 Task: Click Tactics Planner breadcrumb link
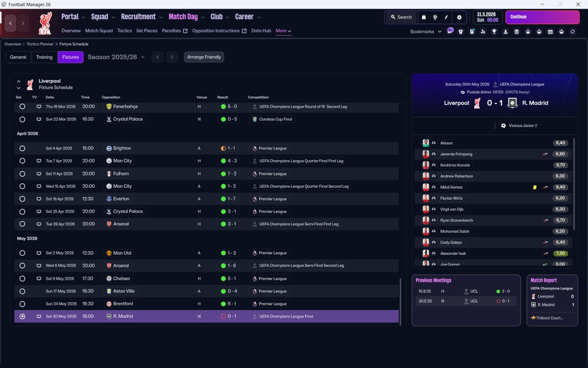(40, 44)
